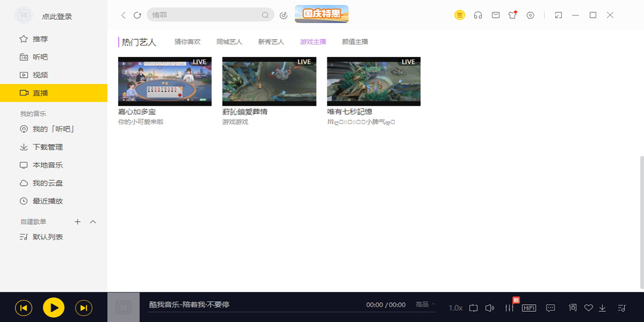Click the 葑訫鎖愛葬情 streamer name

245,112
